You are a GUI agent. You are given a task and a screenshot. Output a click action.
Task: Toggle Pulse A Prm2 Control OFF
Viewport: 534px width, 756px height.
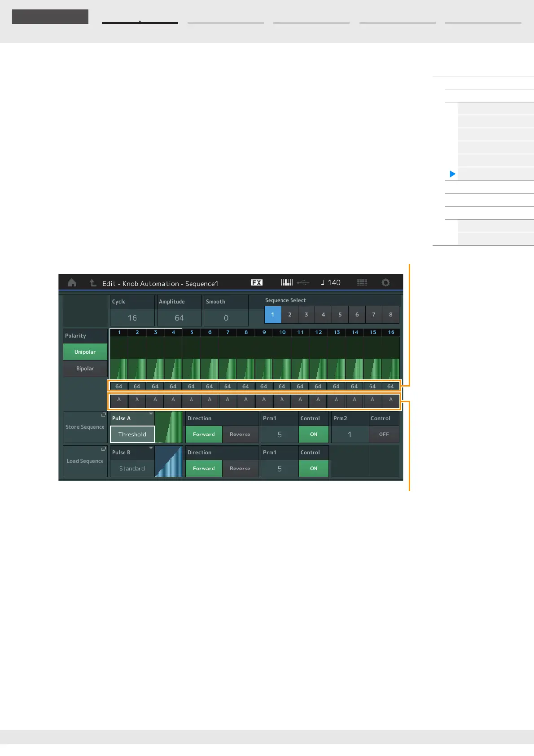(384, 434)
